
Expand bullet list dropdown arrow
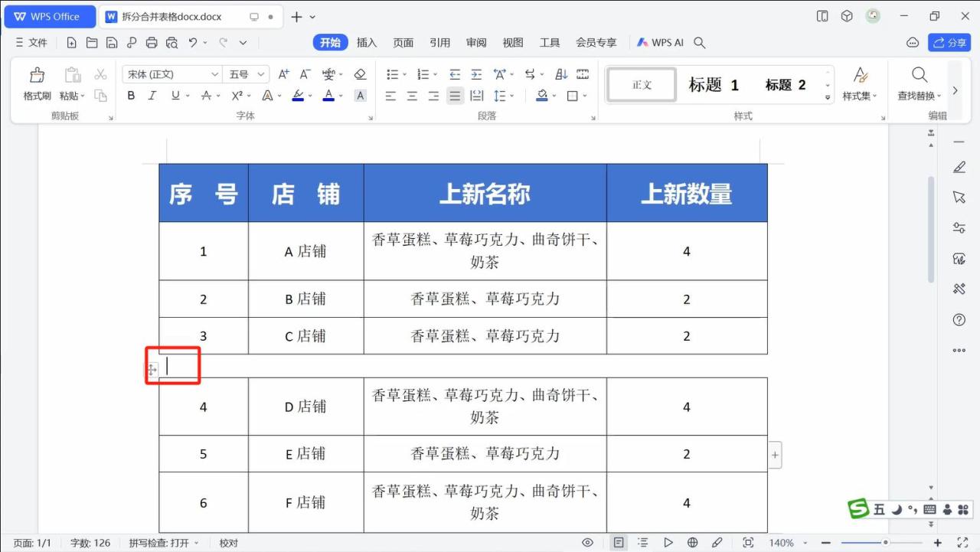pyautogui.click(x=404, y=74)
